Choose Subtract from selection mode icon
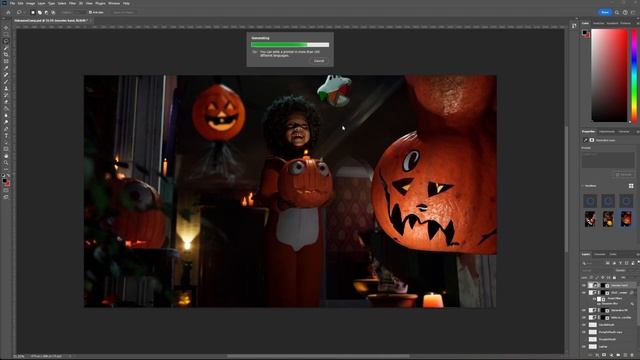The height and width of the screenshot is (360, 640). (46, 12)
